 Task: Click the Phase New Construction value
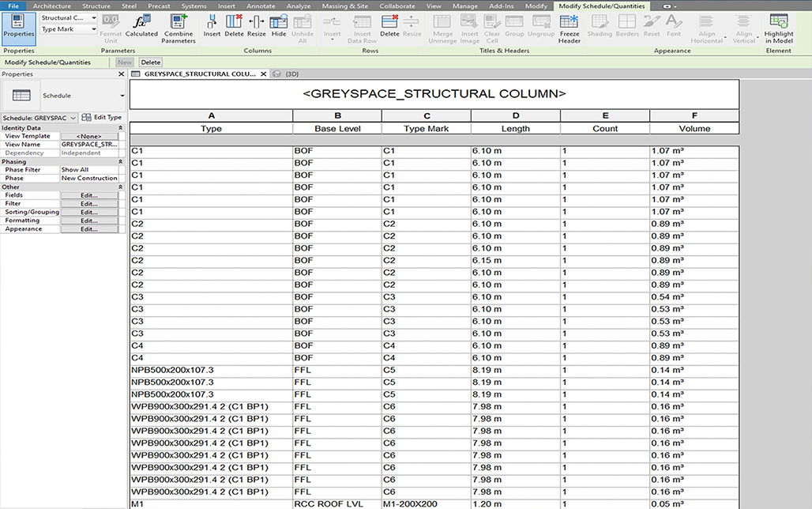(x=89, y=178)
